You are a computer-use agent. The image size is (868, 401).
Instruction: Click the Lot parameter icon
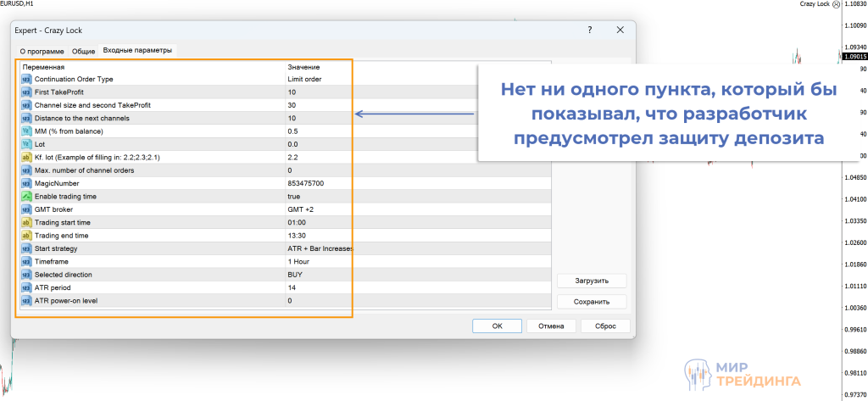pos(26,144)
